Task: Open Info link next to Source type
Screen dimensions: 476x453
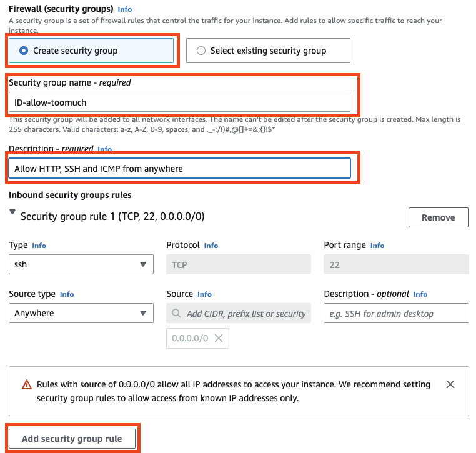Action: point(67,294)
